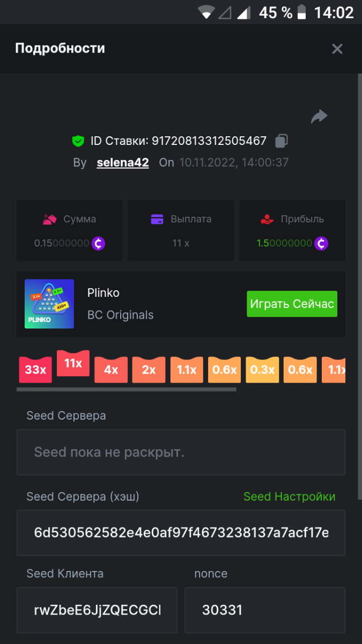
Task: Click the red Прибыль profit icon
Action: pyautogui.click(x=267, y=219)
